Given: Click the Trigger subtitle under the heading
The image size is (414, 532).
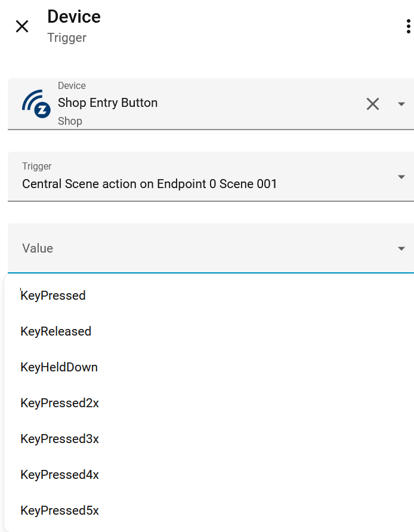Looking at the screenshot, I should (67, 38).
